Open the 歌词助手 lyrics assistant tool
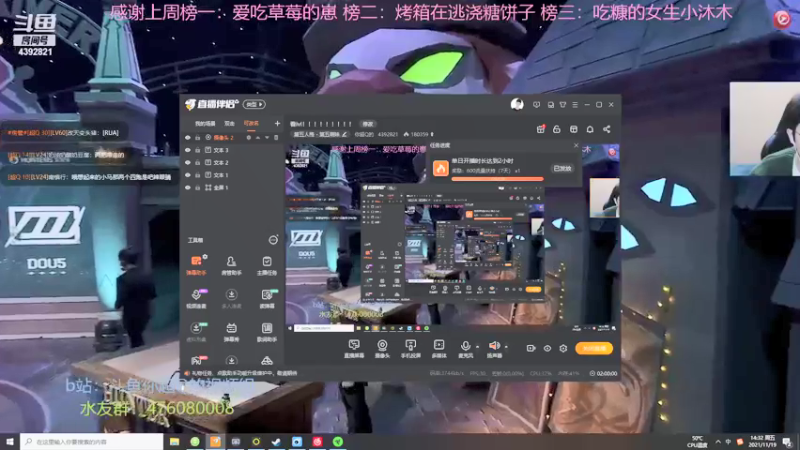Image resolution: width=800 pixels, height=450 pixels. tap(267, 332)
